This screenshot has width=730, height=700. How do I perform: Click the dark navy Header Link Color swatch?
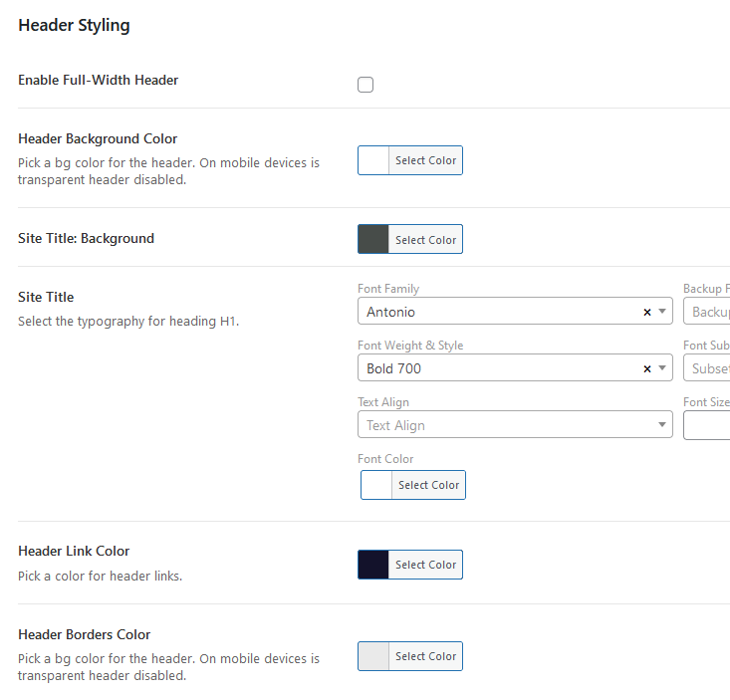[x=373, y=565]
